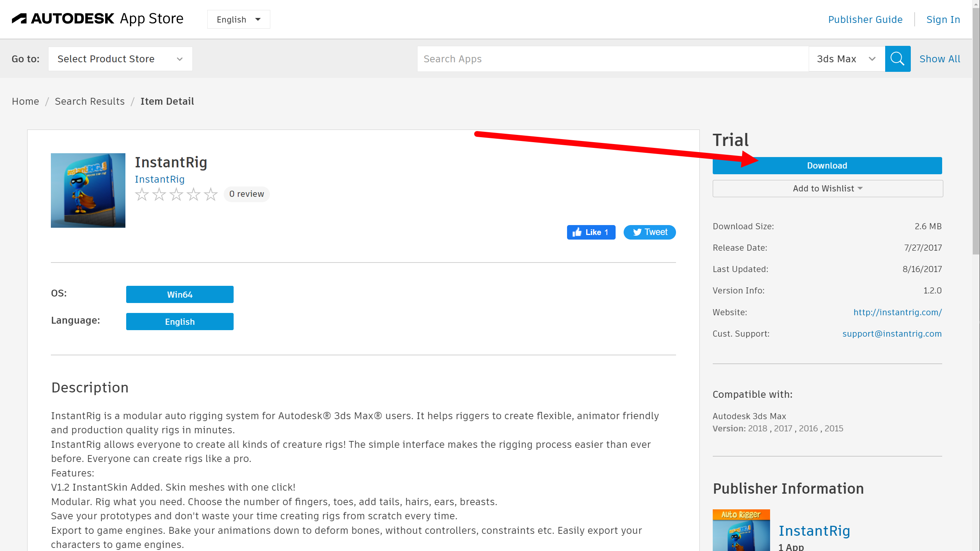Image resolution: width=980 pixels, height=551 pixels.
Task: Go to Home breadcrumb
Action: coord(25,101)
